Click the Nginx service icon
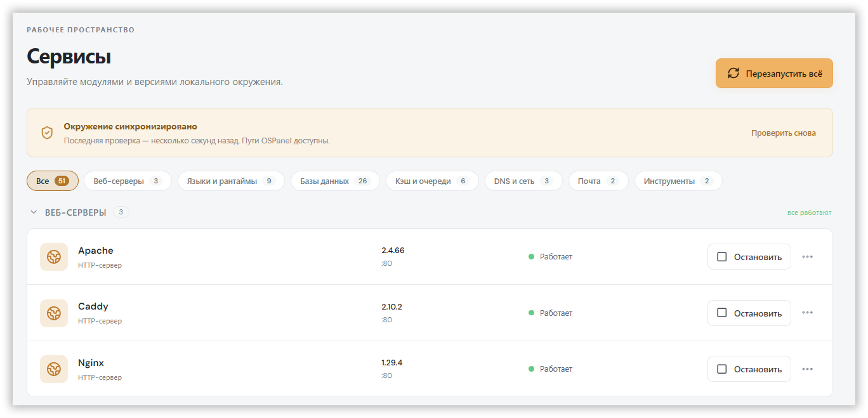This screenshot has width=868, height=418. [54, 369]
